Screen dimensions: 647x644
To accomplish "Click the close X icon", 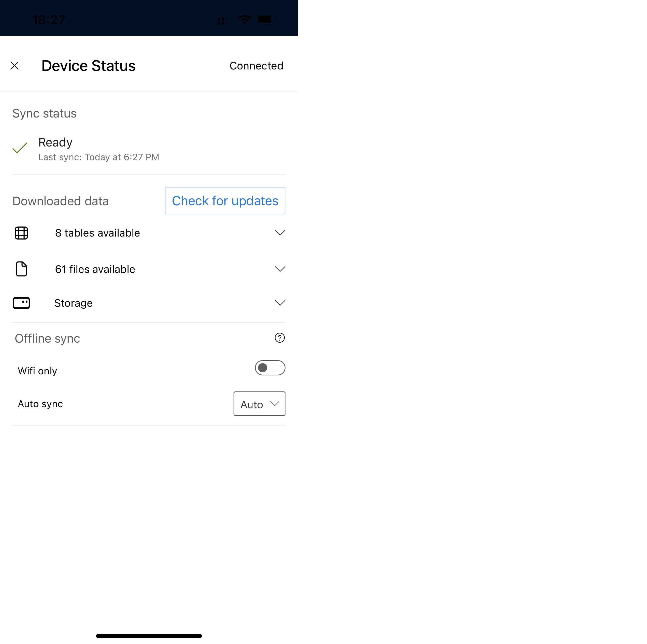I will pyautogui.click(x=15, y=65).
